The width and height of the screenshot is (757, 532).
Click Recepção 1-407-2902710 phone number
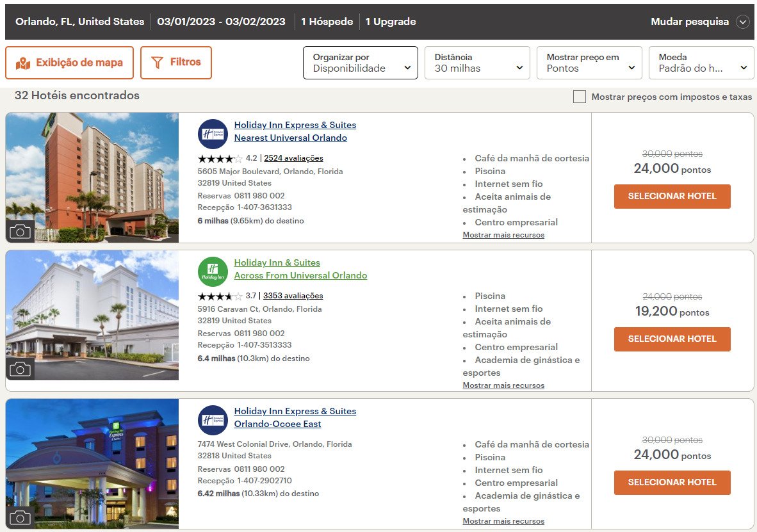tap(244, 481)
